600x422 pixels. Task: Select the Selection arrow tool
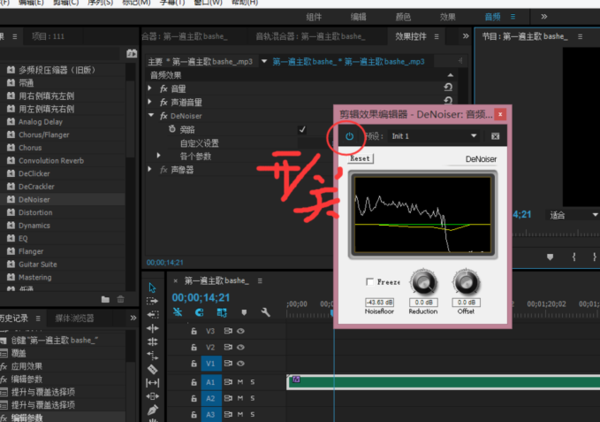pos(152,287)
